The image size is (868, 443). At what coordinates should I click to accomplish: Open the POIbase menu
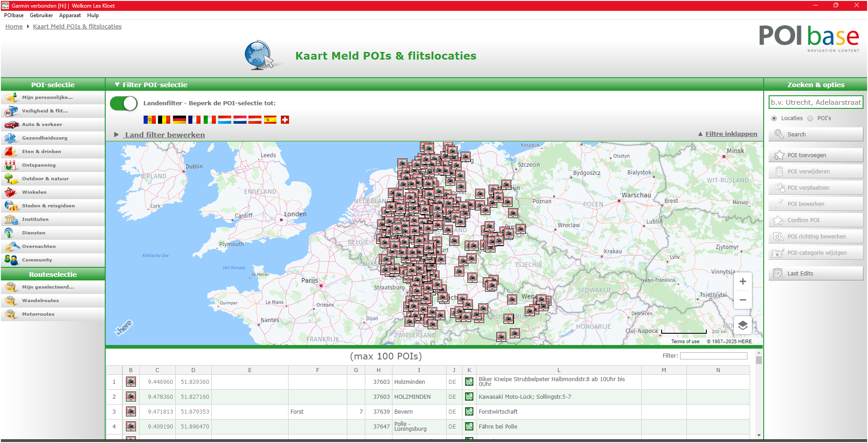point(14,15)
